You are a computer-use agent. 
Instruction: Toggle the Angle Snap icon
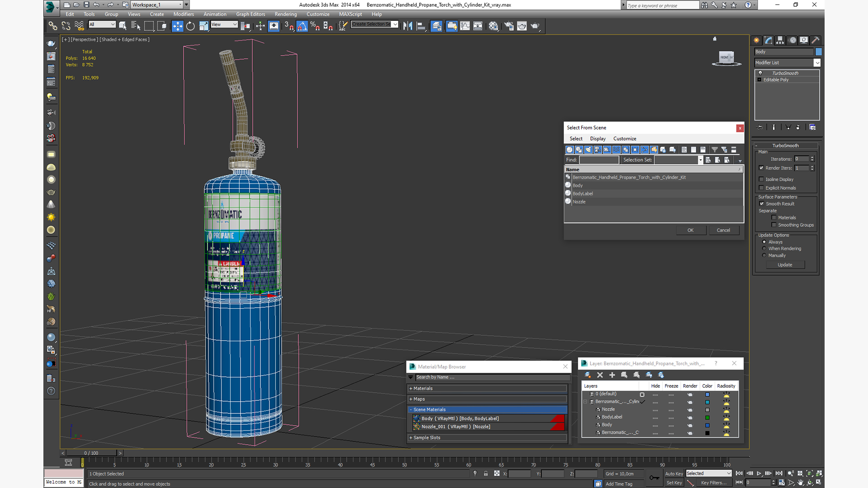pyautogui.click(x=302, y=26)
